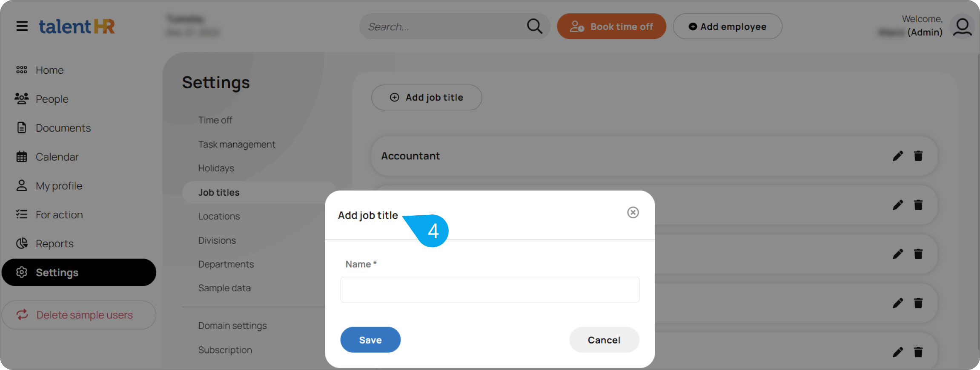Click the Add employee button
980x370 pixels.
(x=728, y=26)
